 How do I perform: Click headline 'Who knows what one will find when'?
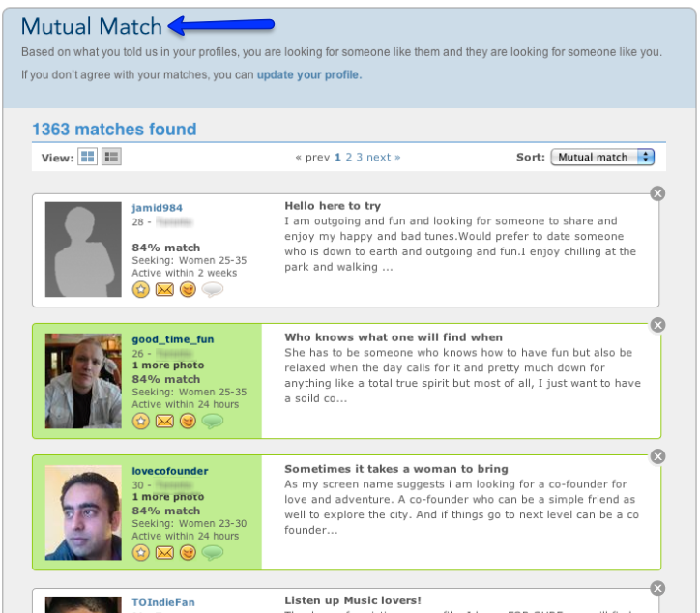pyautogui.click(x=394, y=337)
